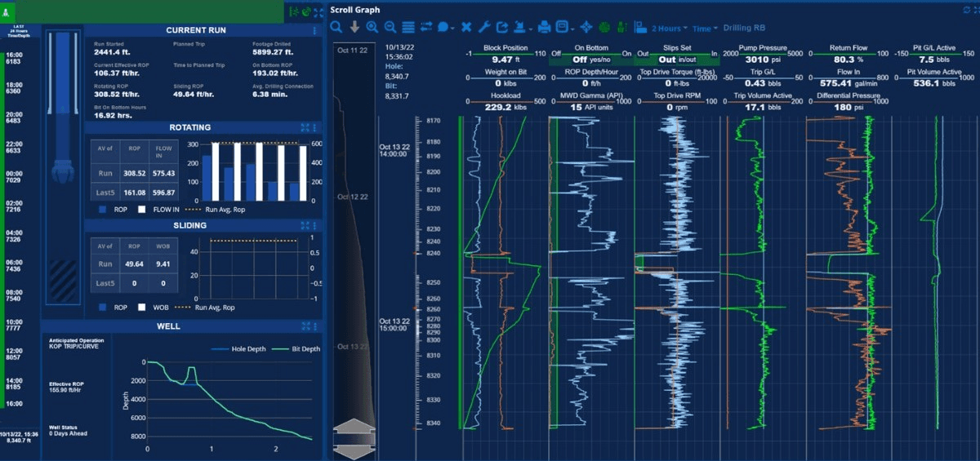Screen dimensions: 980x461
Task: Click the stacked lines list icon
Action: click(x=408, y=27)
